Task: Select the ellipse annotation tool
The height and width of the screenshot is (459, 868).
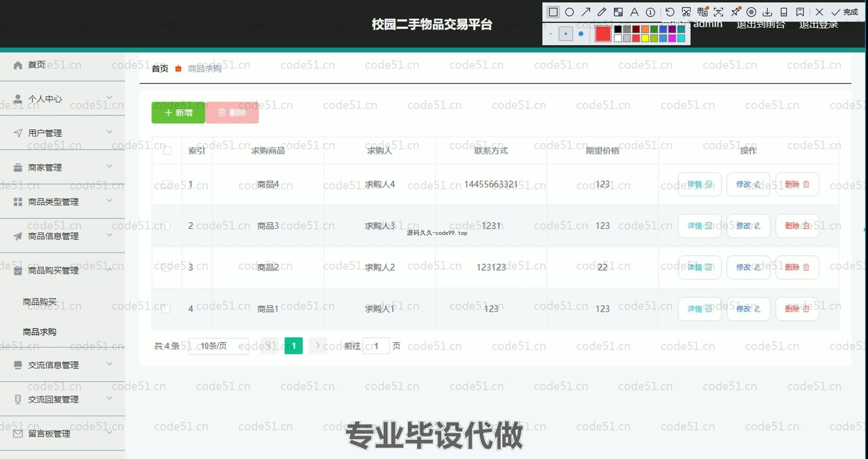Action: (569, 12)
